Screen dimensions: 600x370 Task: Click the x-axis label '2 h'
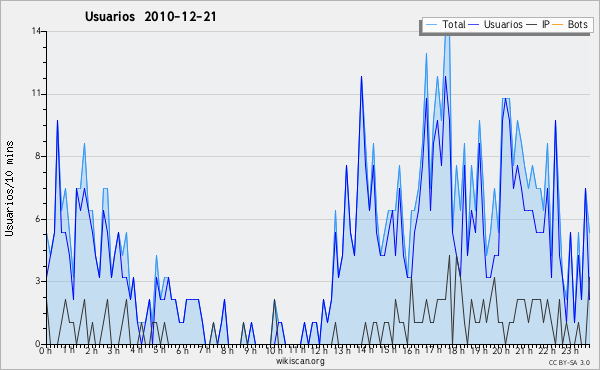[91, 350]
